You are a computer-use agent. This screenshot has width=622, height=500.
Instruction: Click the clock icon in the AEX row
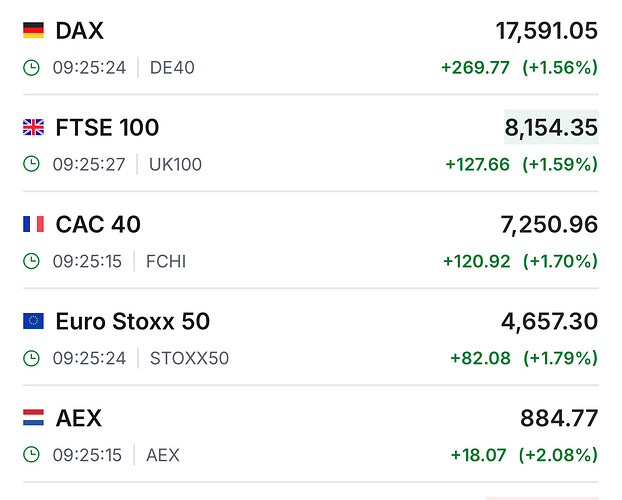32,455
